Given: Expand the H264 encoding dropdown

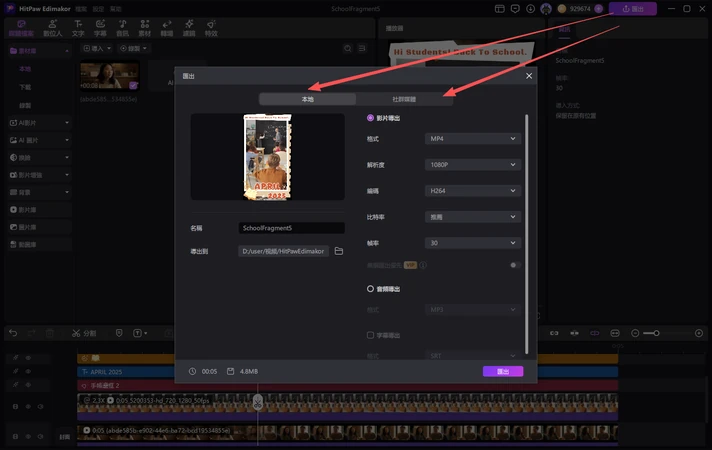Looking at the screenshot, I should (472, 190).
